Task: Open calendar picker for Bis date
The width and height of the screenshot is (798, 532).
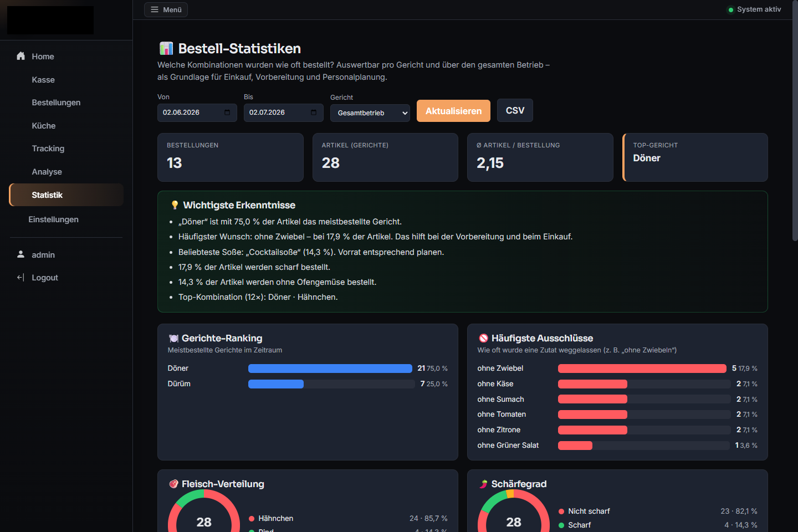Action: 314,112
